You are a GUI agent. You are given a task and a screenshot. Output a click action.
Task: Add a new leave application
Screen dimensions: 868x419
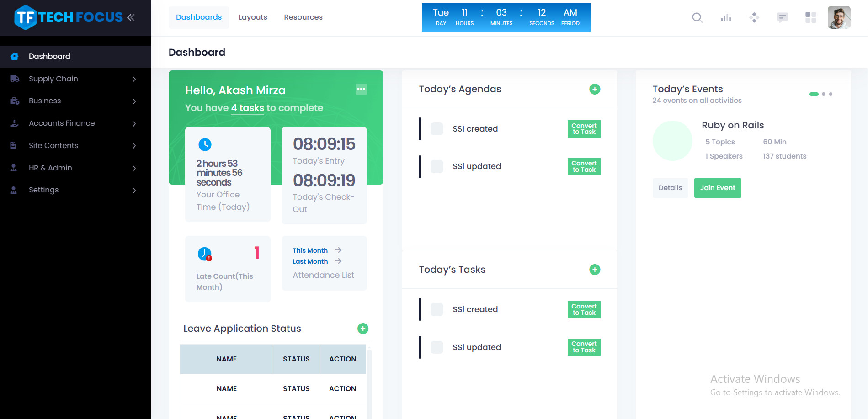(363, 329)
